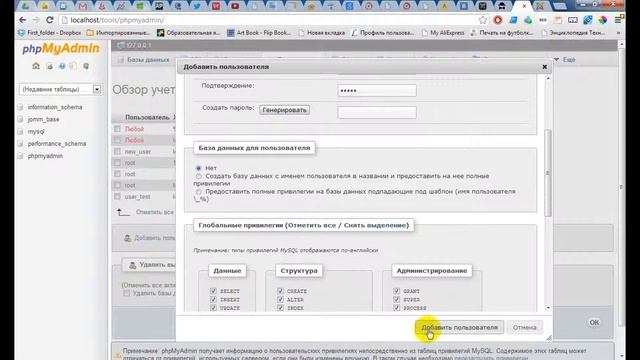Click the dialog vertical scrollbar thumb
640x360 pixels.
548,173
